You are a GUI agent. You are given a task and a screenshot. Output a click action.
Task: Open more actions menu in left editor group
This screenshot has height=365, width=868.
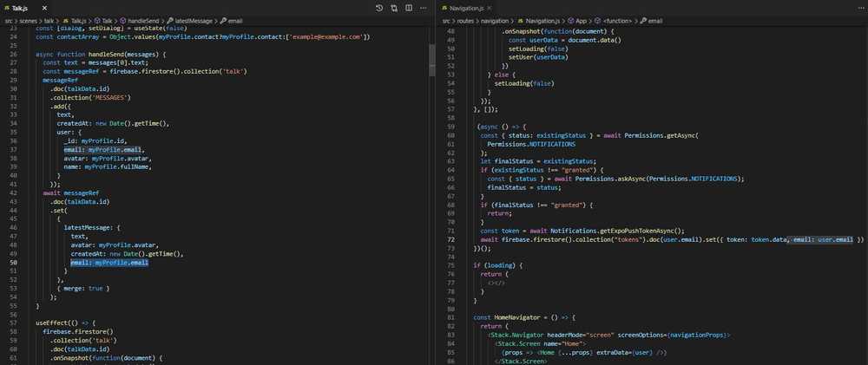point(423,9)
